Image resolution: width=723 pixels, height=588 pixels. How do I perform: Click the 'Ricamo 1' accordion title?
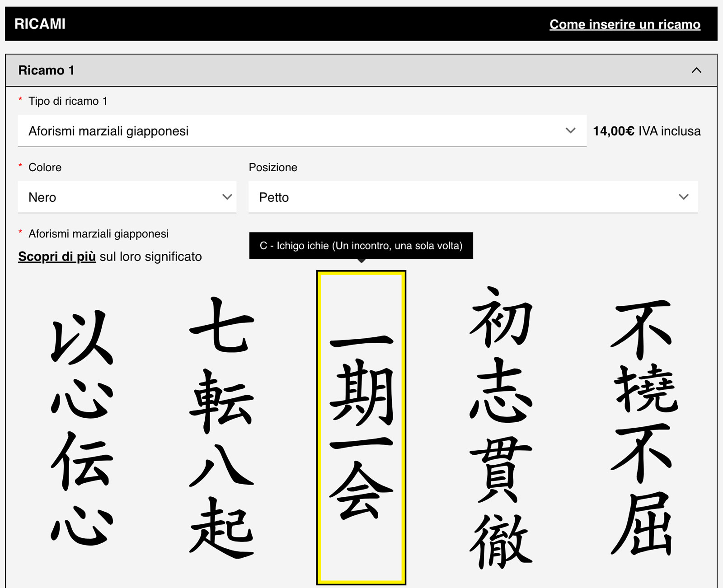point(46,70)
